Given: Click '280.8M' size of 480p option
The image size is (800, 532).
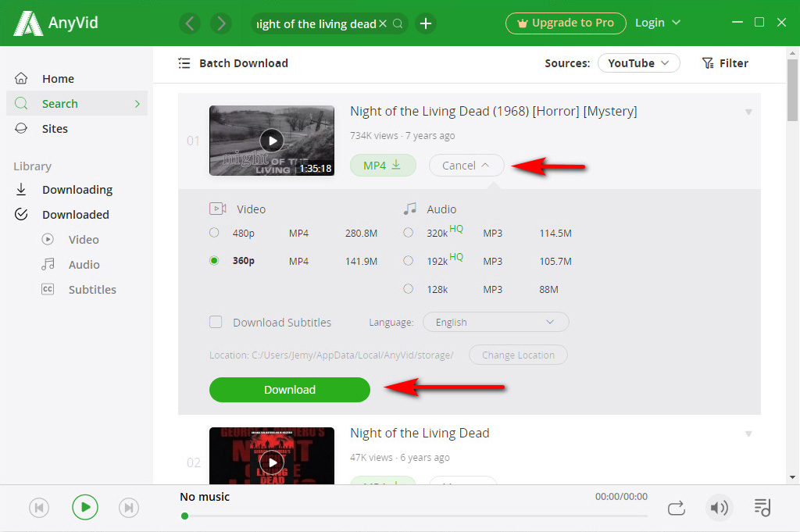Looking at the screenshot, I should pos(361,233).
